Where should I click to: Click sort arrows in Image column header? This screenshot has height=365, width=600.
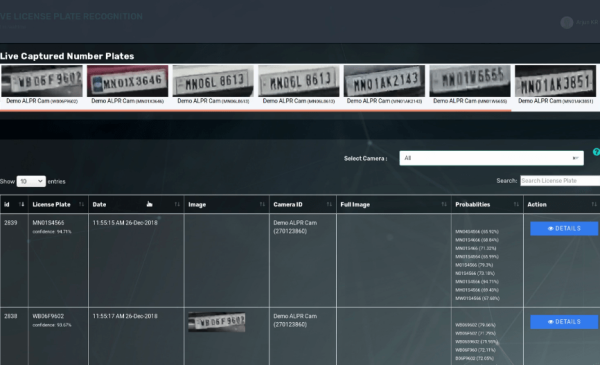262,204
